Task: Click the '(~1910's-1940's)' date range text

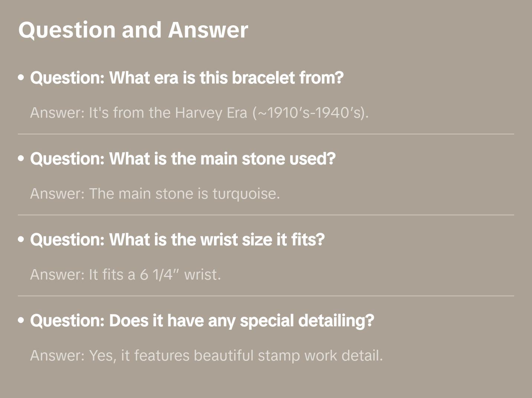Action: [x=311, y=112]
